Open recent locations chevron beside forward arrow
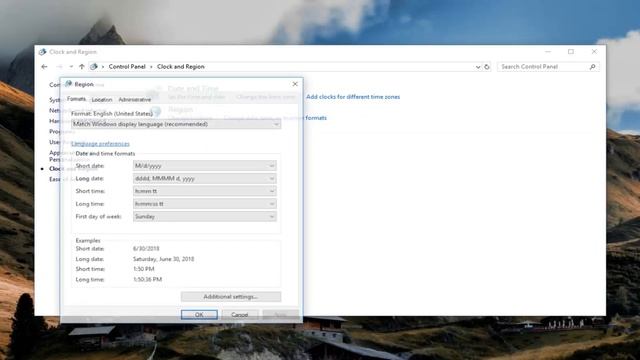640x360 pixels. point(71,67)
